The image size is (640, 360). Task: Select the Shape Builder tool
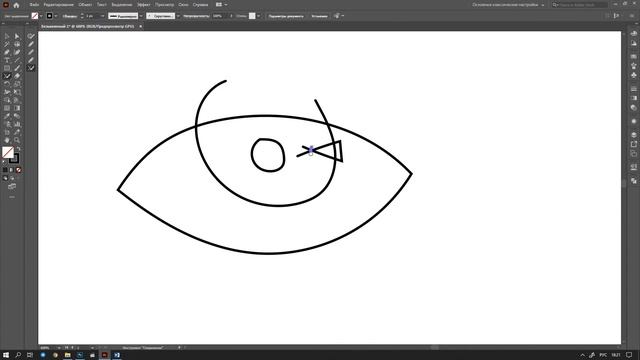click(7, 100)
